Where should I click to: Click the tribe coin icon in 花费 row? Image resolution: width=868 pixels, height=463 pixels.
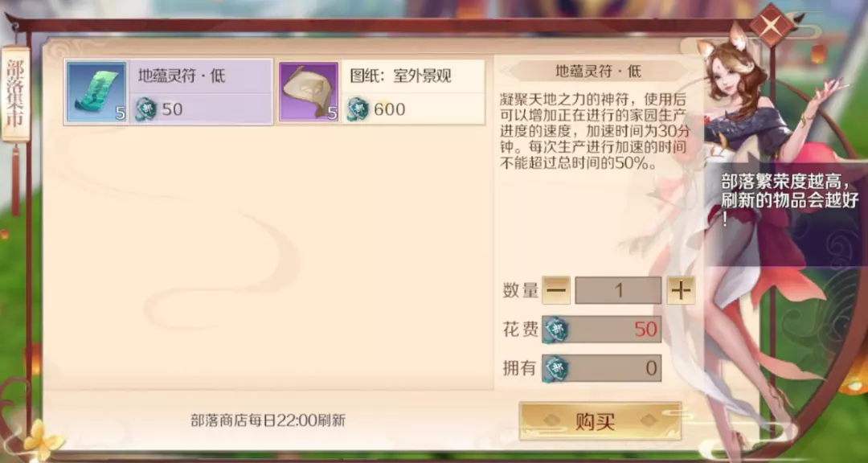[555, 330]
